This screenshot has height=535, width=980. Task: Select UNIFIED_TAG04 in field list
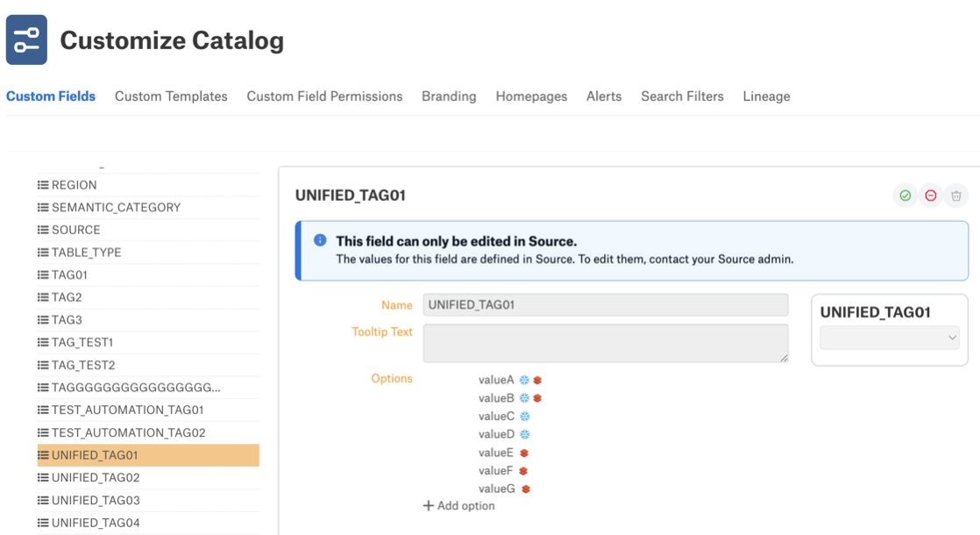click(x=148, y=523)
